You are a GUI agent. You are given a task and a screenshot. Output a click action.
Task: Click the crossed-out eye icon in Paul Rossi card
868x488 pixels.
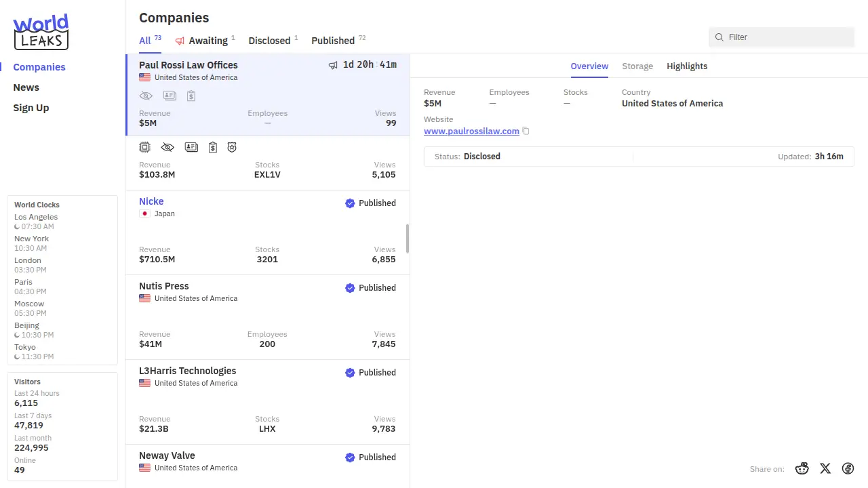(146, 96)
